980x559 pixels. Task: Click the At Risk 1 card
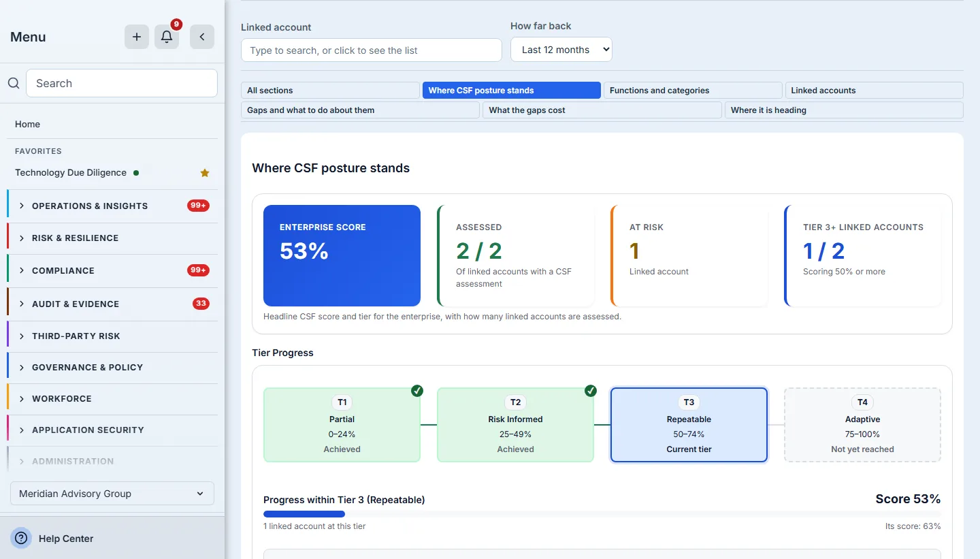[x=689, y=255]
